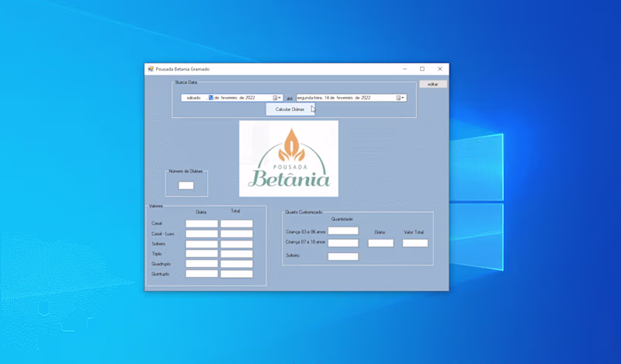This screenshot has width=621, height=364.
Task: Close the Pousada Betania Gramado window
Action: coord(439,69)
